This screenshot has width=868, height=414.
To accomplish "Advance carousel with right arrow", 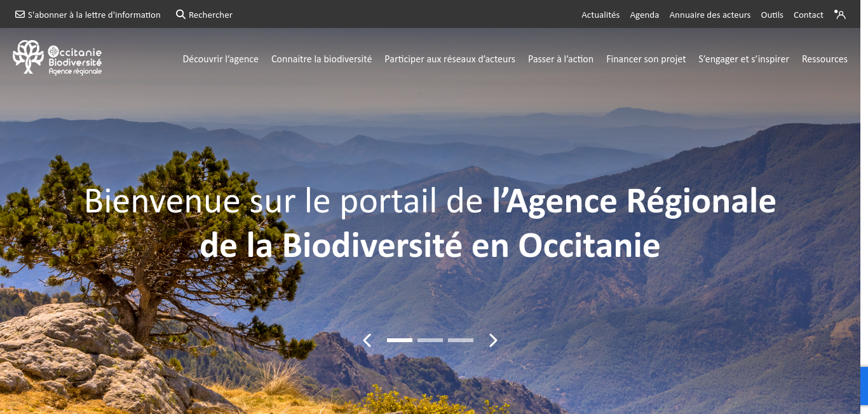I will click(493, 340).
